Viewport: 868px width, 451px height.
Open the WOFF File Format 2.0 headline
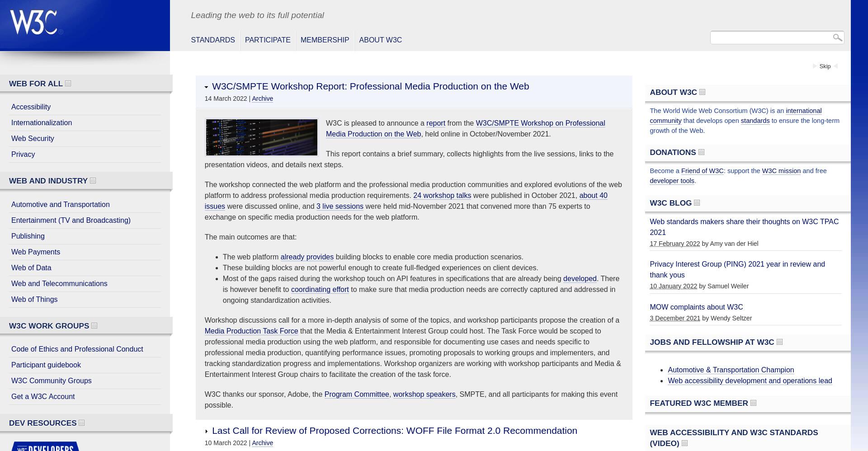pyautogui.click(x=395, y=431)
